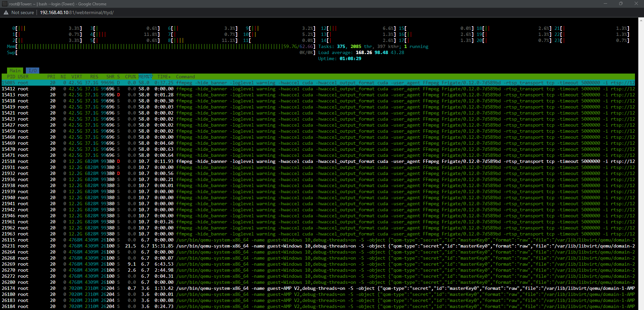This screenshot has height=310, width=644.
Task: Switch to the I/O tab
Action: tap(32, 71)
